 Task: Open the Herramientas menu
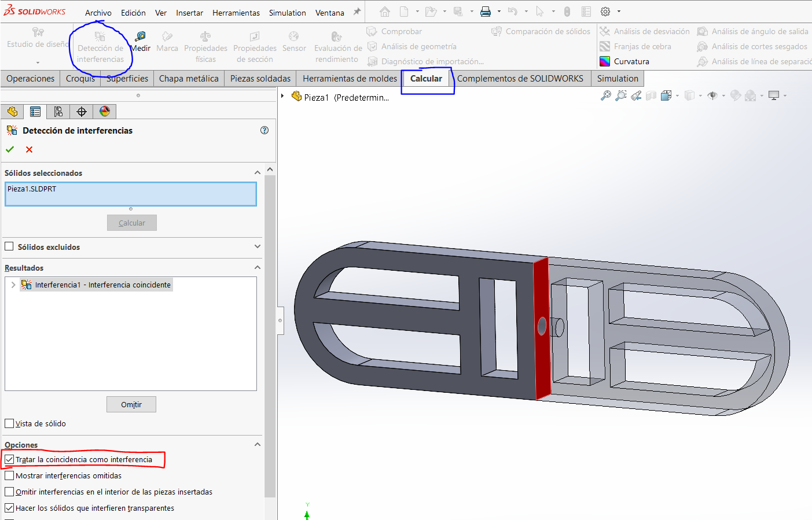coord(236,13)
